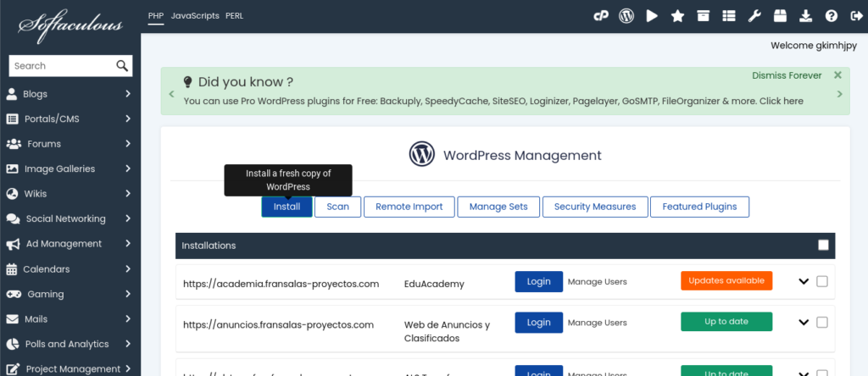
Task: Expand the Forums category
Action: coord(128,144)
